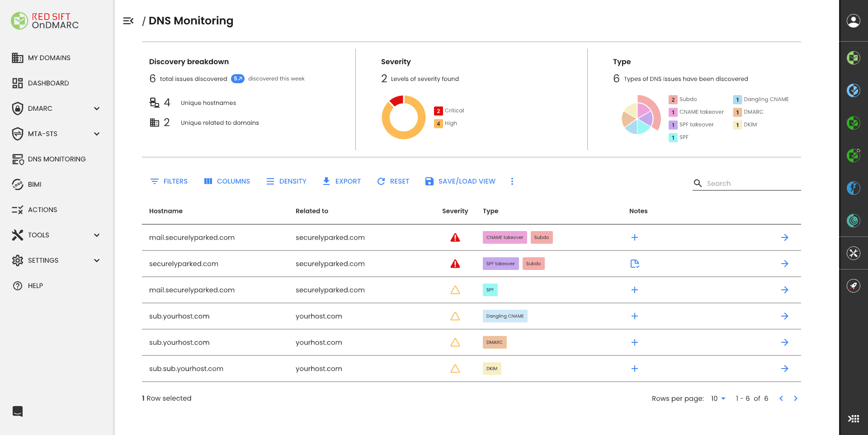Add a note to the DKIM row

point(635,369)
